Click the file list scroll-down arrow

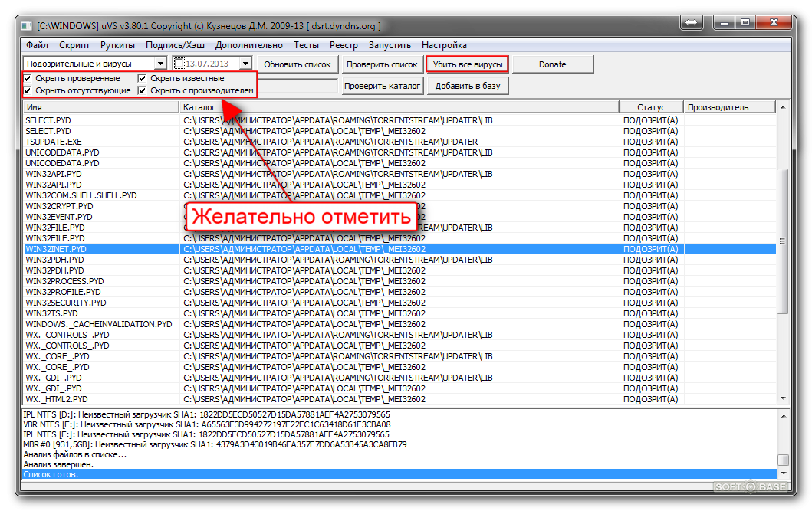783,398
